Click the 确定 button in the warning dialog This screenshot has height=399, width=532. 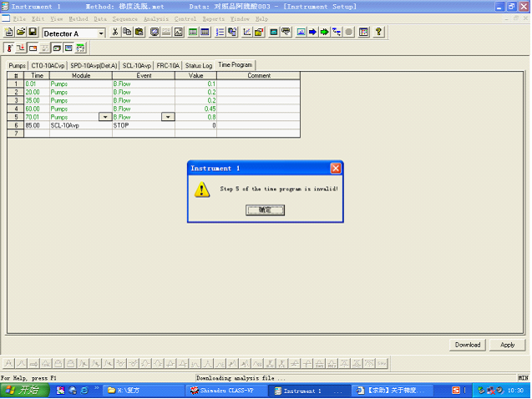tap(265, 210)
